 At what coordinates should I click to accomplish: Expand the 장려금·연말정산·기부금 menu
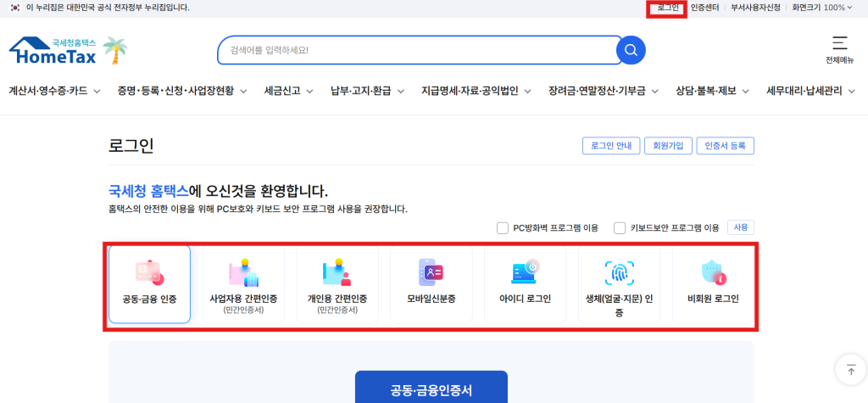(x=604, y=91)
